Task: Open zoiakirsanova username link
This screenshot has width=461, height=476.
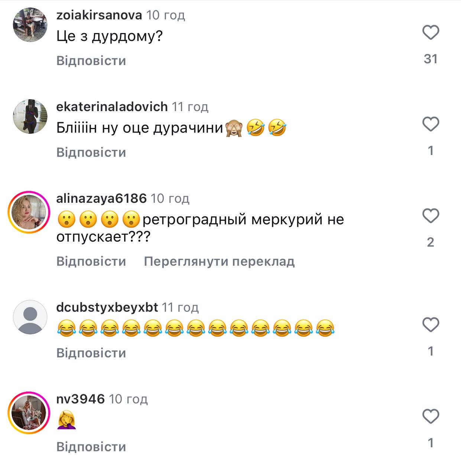Action: [x=99, y=15]
